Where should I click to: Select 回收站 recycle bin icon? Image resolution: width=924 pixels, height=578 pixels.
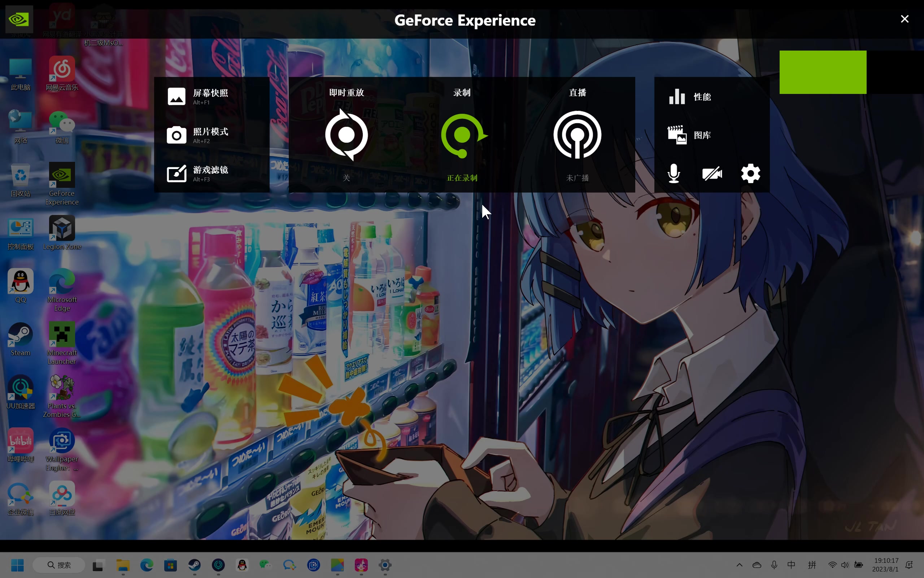[x=21, y=180]
